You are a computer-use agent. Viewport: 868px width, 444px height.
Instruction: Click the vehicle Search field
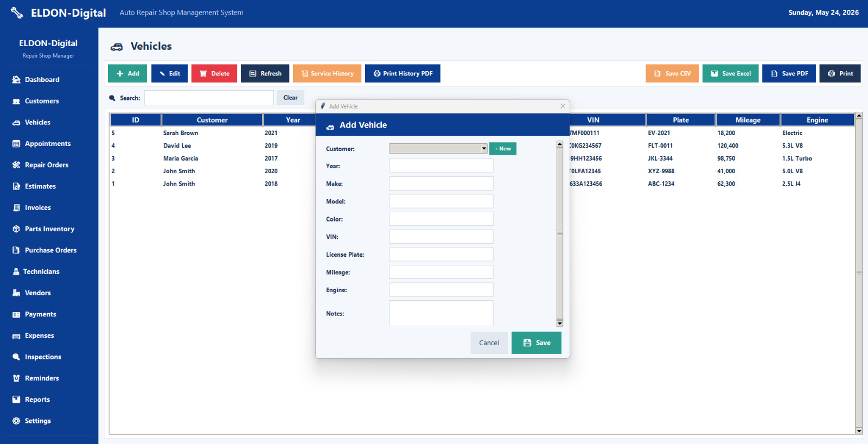(x=209, y=98)
